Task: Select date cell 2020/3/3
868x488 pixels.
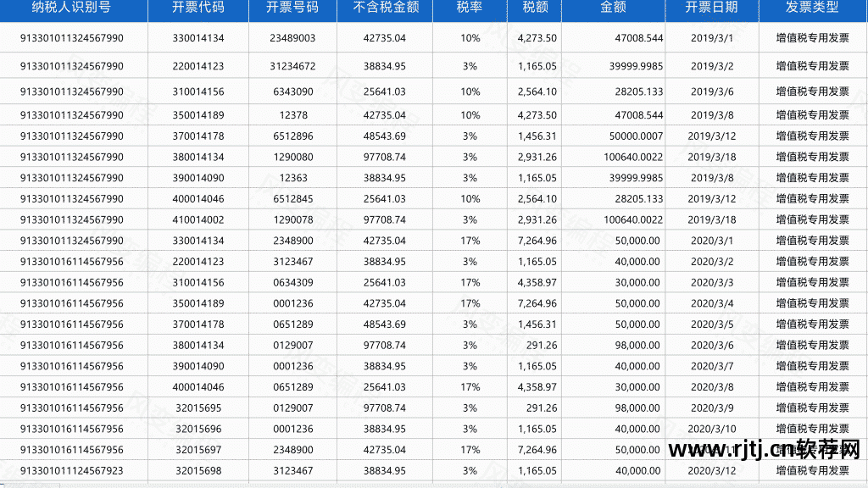Action: pos(712,283)
